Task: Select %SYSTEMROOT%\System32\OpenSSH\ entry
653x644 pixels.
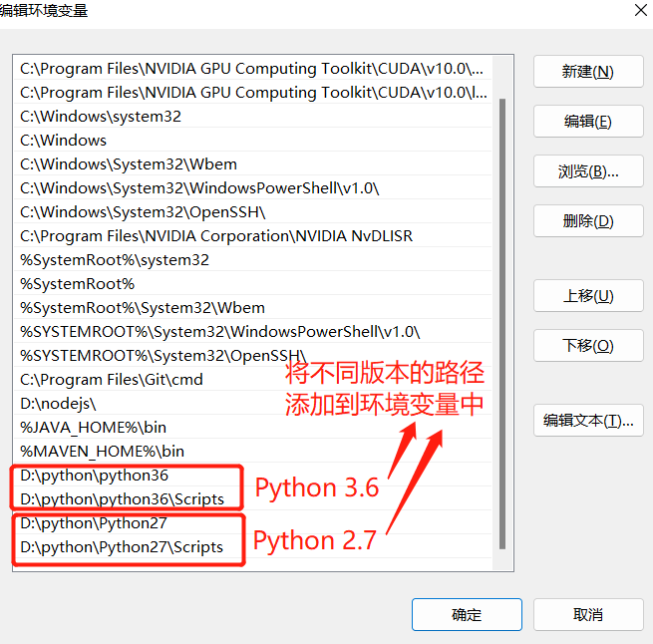Action: pos(253,356)
